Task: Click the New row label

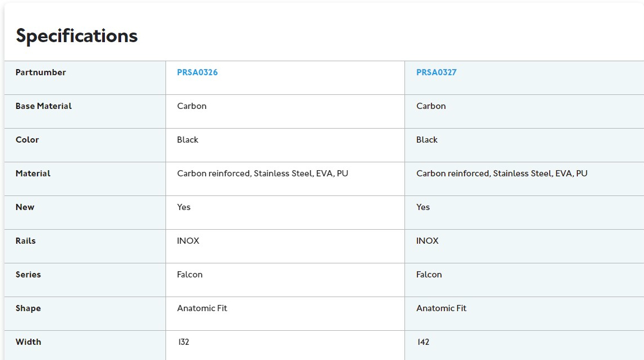Action: pyautogui.click(x=25, y=207)
